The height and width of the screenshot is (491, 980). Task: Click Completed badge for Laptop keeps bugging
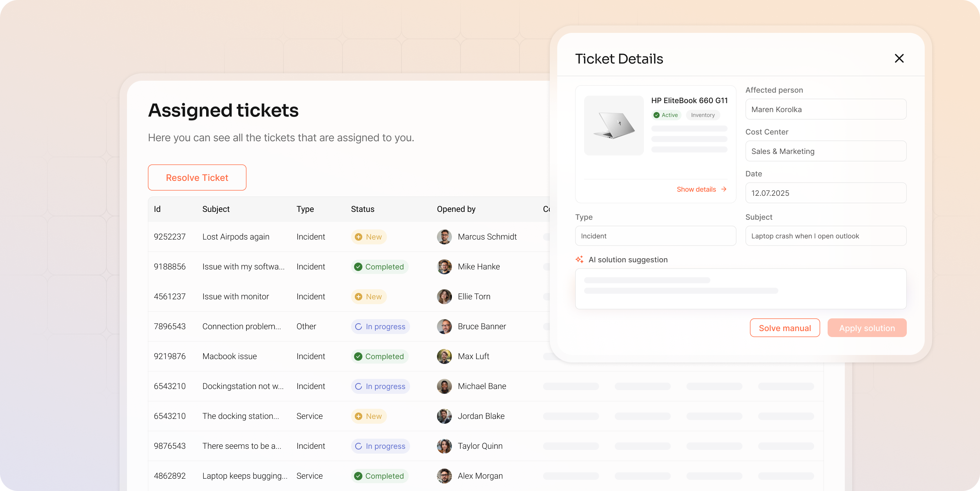(380, 476)
